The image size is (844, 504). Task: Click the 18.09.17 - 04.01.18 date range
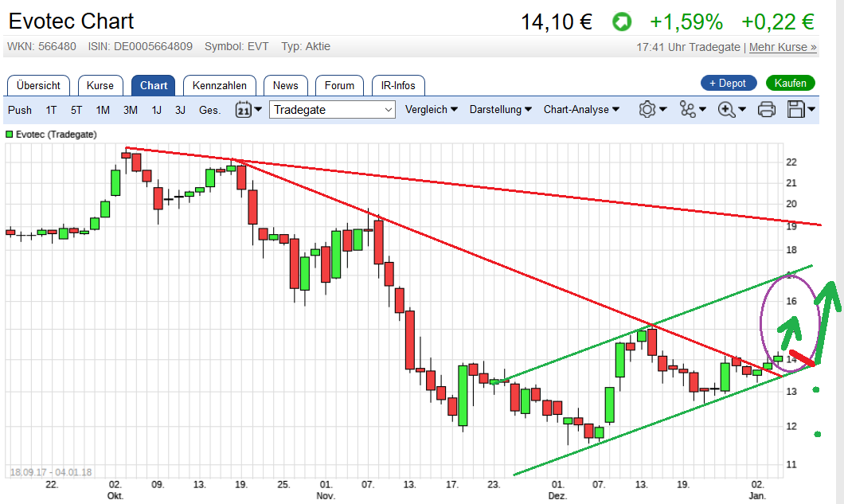[x=51, y=472]
